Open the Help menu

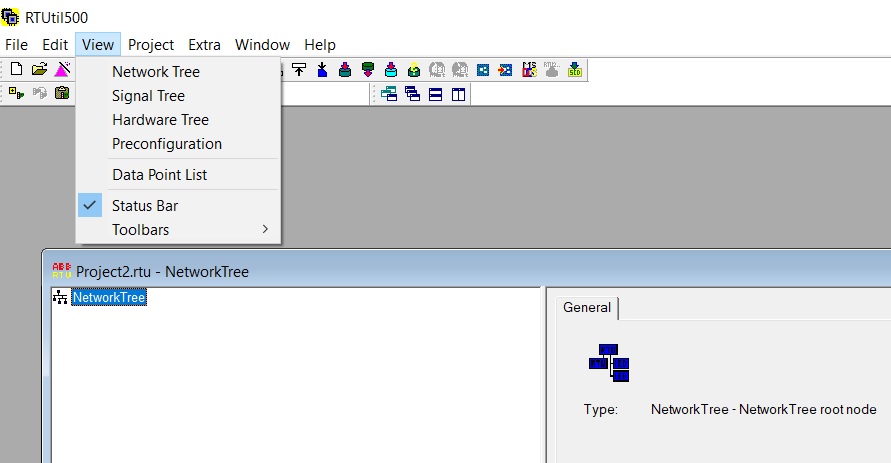click(320, 44)
